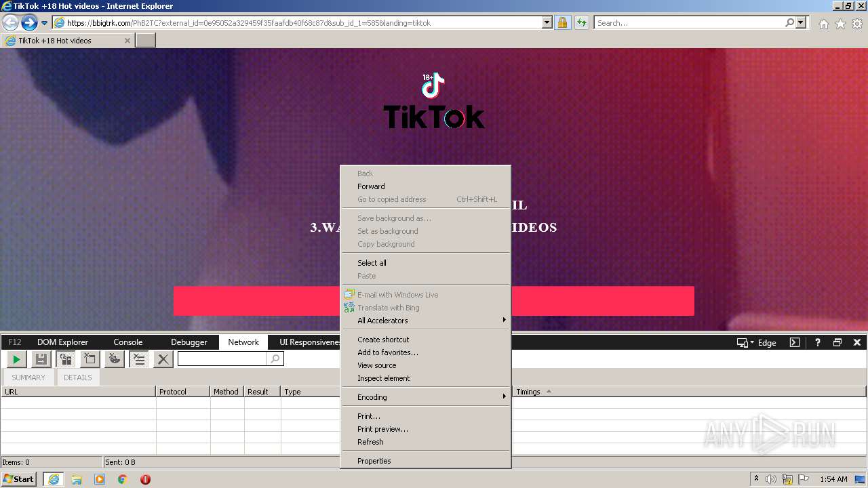This screenshot has width=868, height=488.
Task: Expand the Encoding submenu
Action: (426, 397)
